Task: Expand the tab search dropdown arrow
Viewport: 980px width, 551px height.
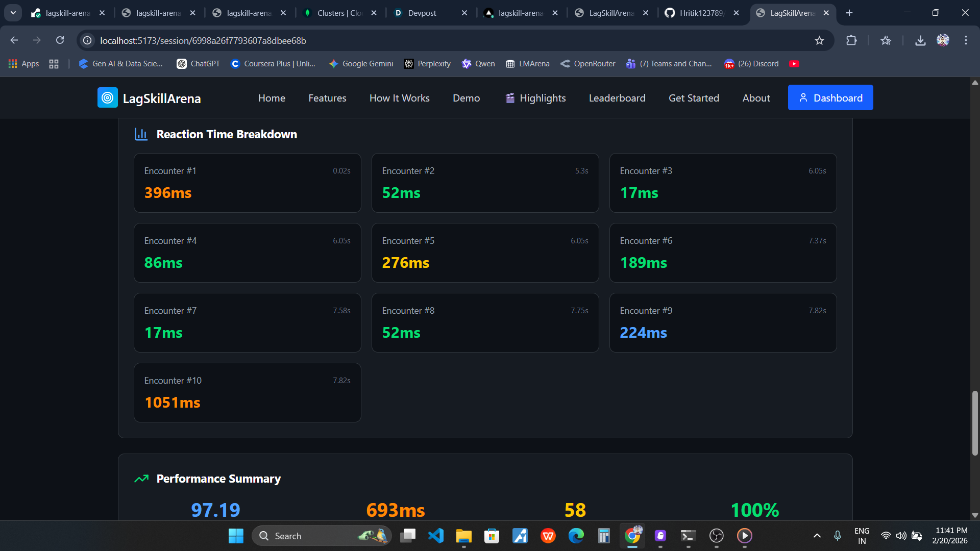Action: pos(13,13)
